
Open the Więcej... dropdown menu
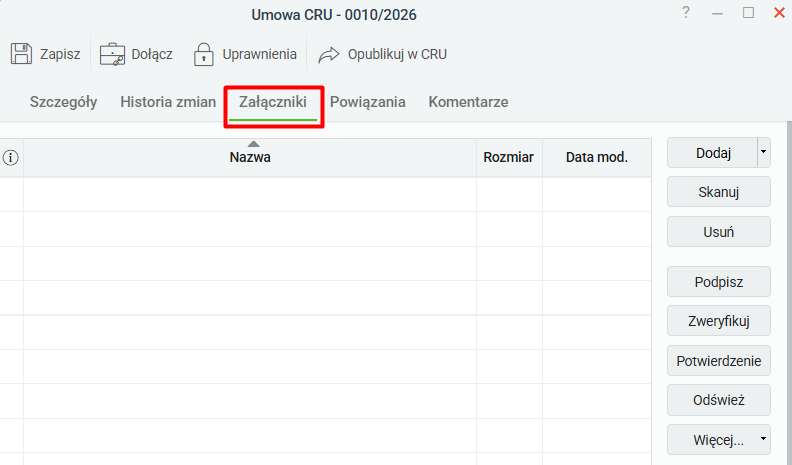[x=719, y=440]
